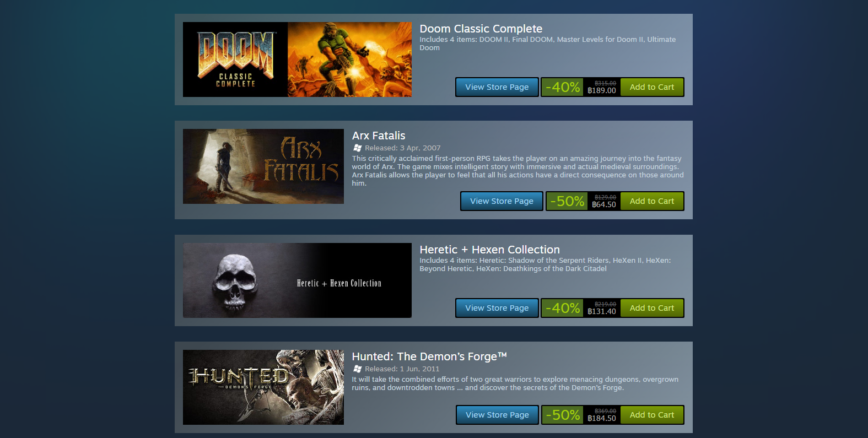The width and height of the screenshot is (868, 438).
Task: Add Hunted: The Demon's Forge to cart
Action: 652,415
